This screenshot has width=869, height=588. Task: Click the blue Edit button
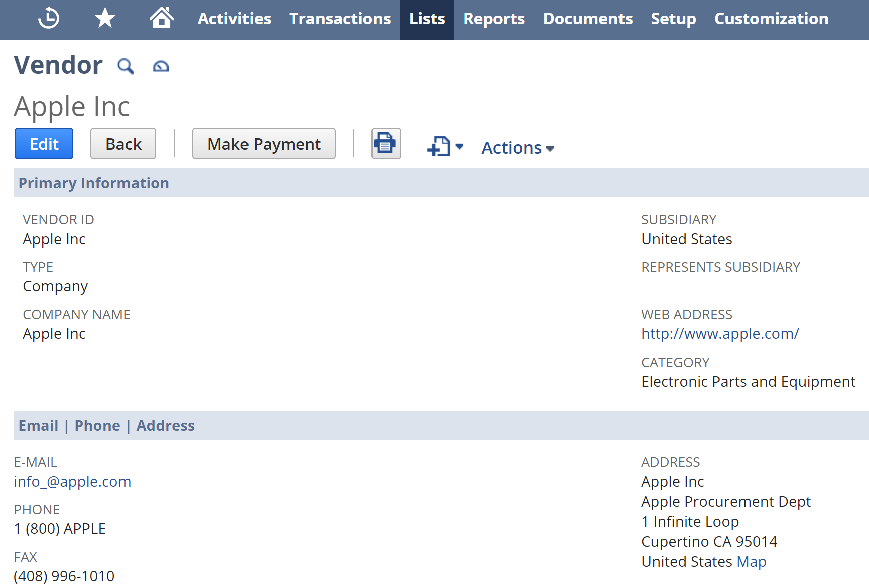(x=44, y=144)
